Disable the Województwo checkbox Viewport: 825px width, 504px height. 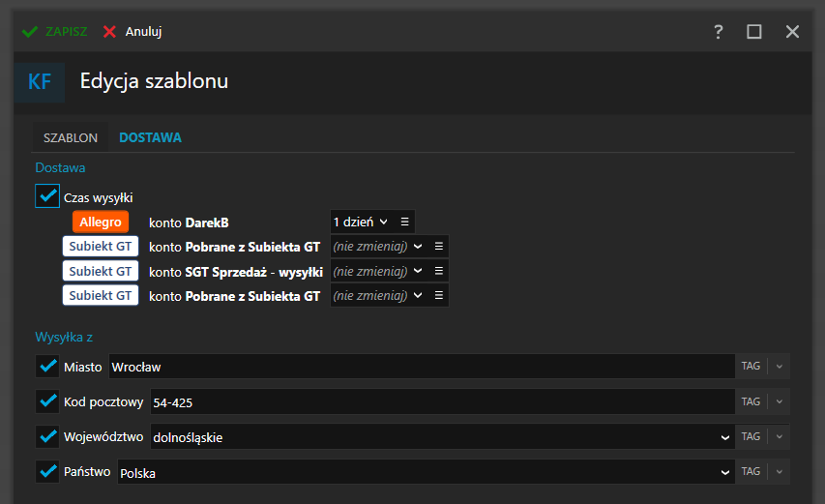(47, 436)
